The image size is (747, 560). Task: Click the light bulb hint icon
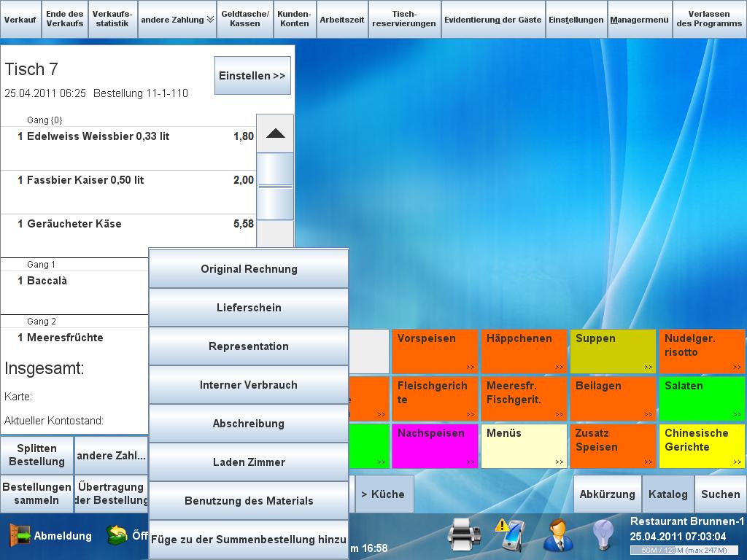603,536
